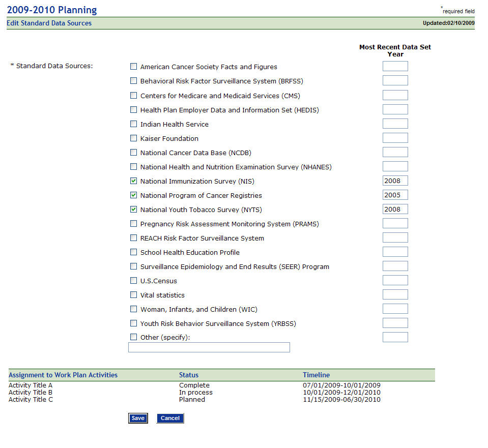488x448 pixels.
Task: Click the In process status text
Action: tap(196, 392)
